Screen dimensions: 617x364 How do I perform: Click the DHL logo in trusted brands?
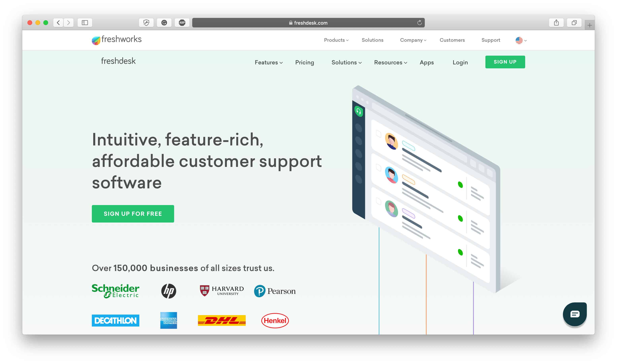point(222,320)
